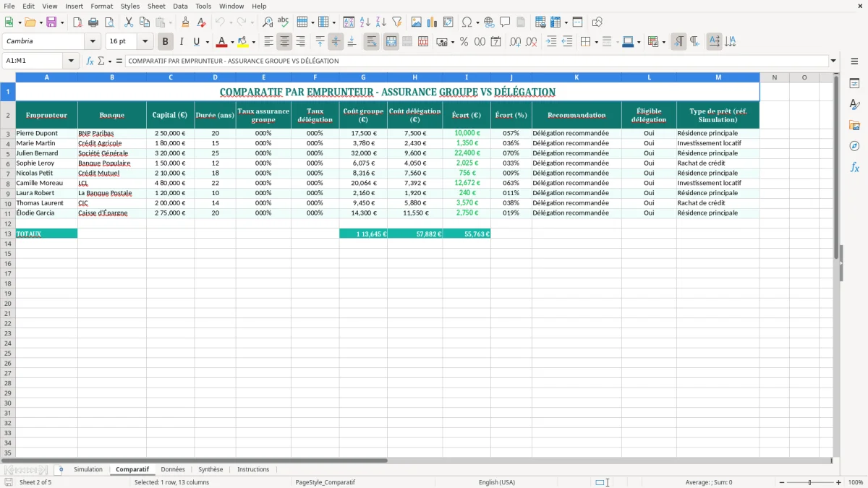The image size is (868, 488).
Task: Open the Sidebar Navigator compass icon
Action: (854, 146)
